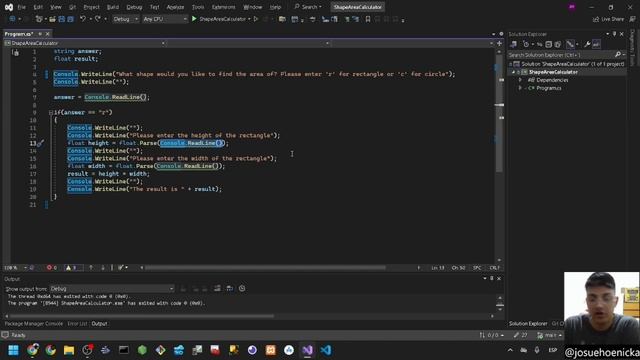Open the Tools menu
Image resolution: width=640 pixels, height=360 pixels.
coord(198,7)
